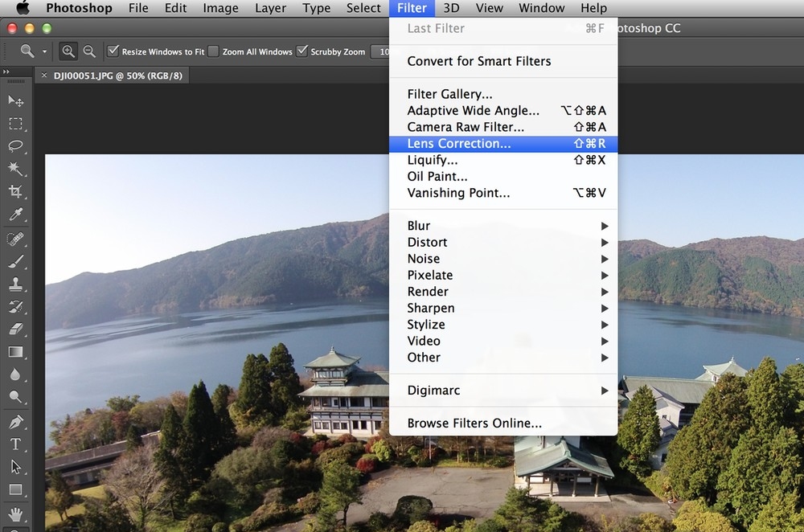Viewport: 804px width, 532px height.
Task: Open the Render submenu
Action: pyautogui.click(x=503, y=291)
